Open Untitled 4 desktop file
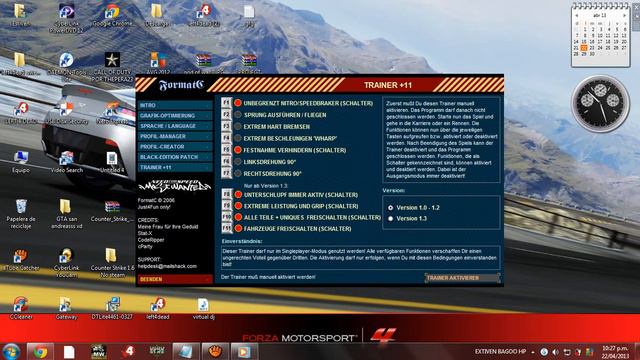This screenshot has width=640, height=360. tap(112, 162)
